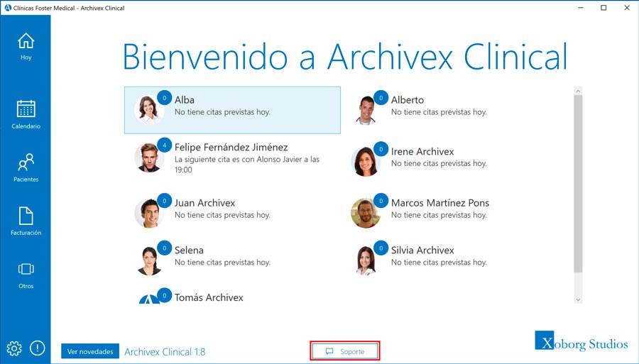Screen dimensions: 639x364
Task: Click Irene Archivex's appointment count badge
Action: click(x=381, y=149)
